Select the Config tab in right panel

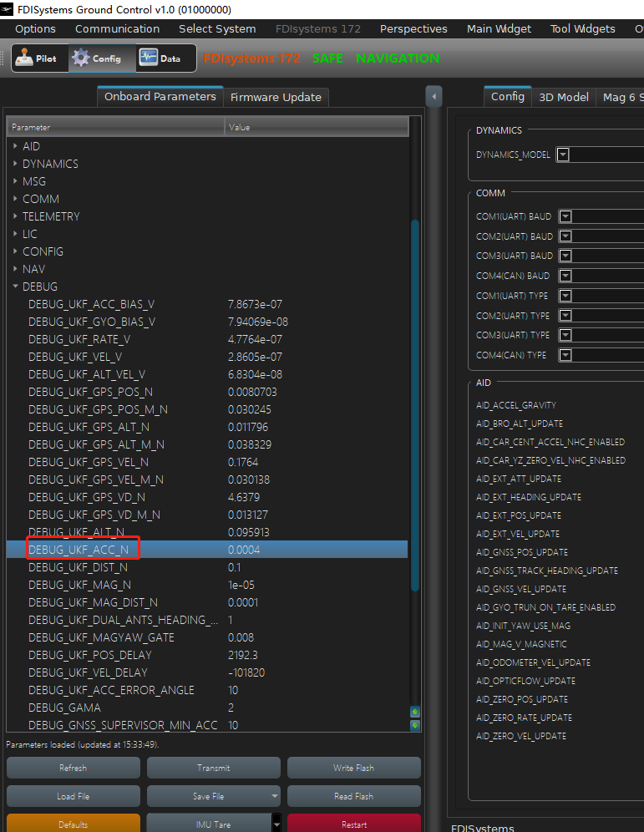[x=508, y=97]
